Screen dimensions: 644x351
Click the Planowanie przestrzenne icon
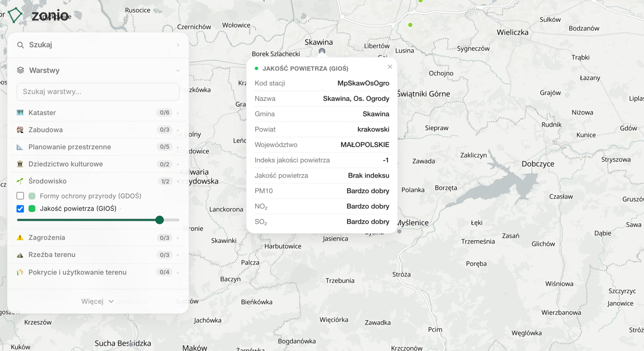[20, 147]
